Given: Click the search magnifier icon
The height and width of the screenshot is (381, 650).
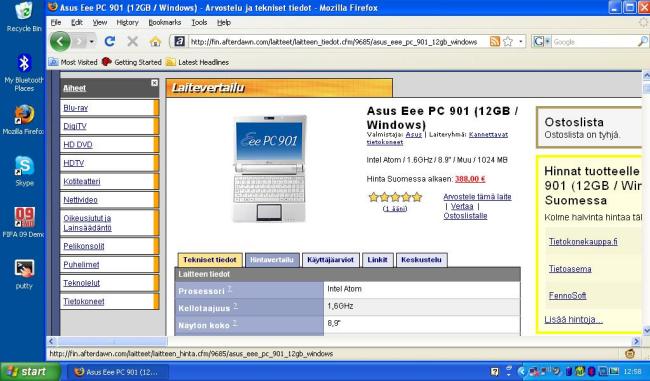Looking at the screenshot, I should click(643, 41).
